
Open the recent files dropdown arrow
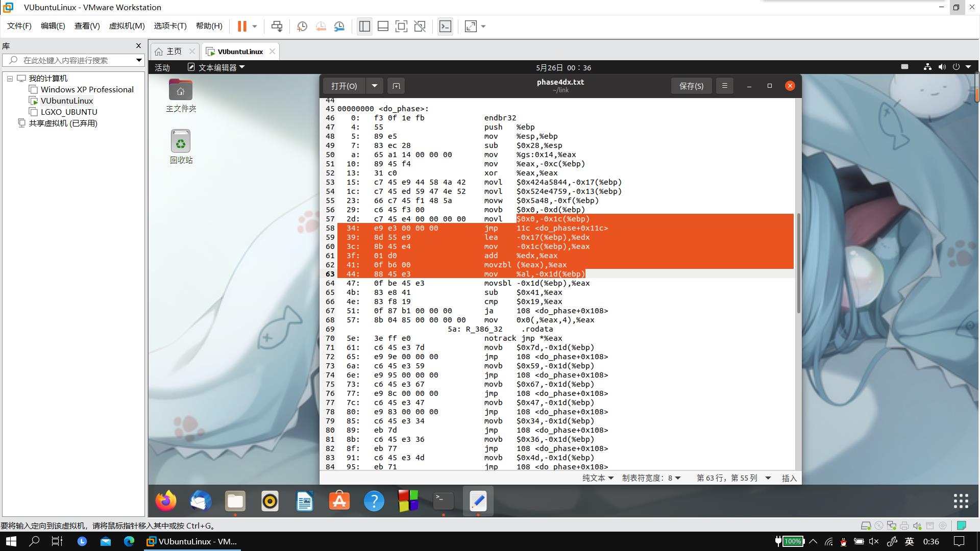click(x=375, y=86)
